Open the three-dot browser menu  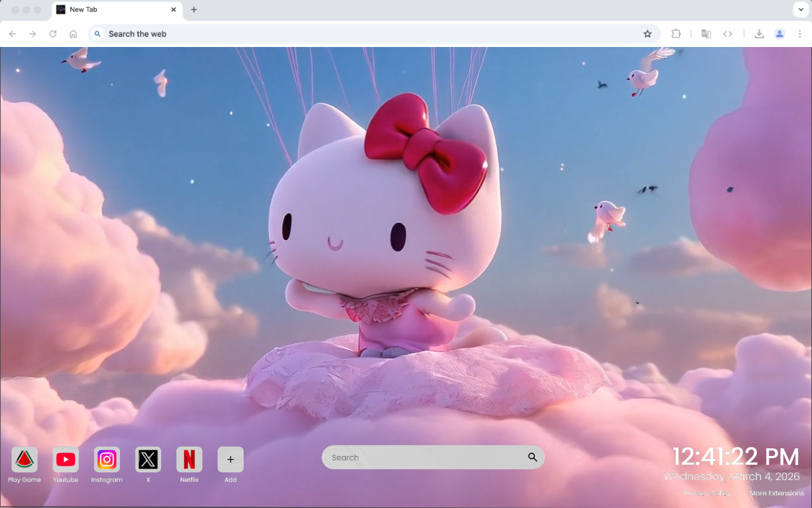(800, 34)
